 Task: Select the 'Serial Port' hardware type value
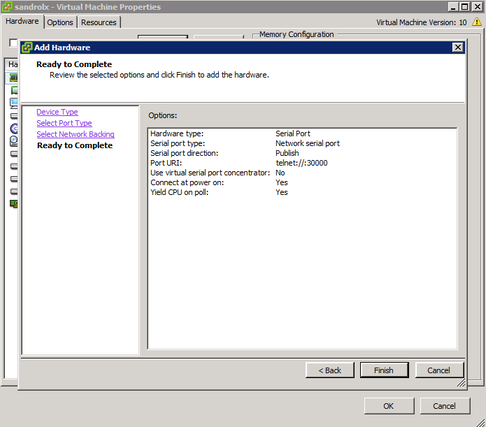coord(293,134)
